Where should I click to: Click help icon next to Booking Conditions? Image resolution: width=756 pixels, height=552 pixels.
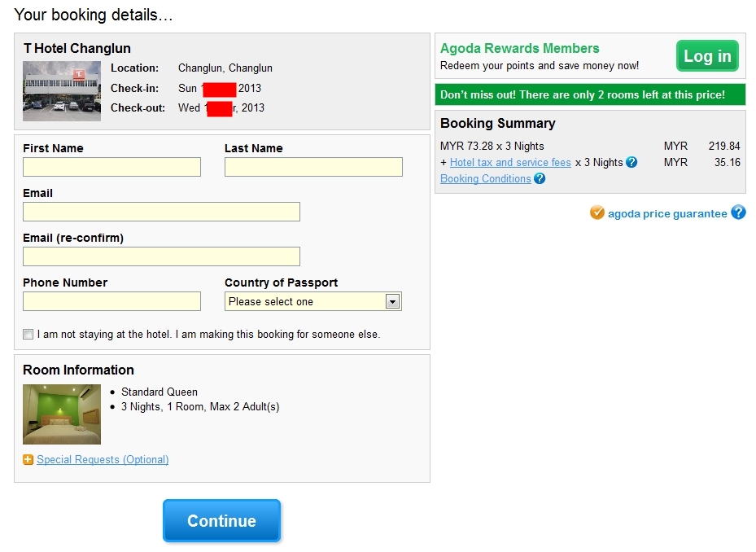539,179
